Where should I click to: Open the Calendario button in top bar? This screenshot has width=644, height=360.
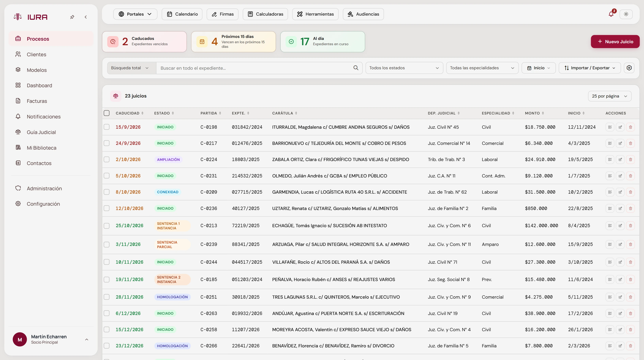pyautogui.click(x=182, y=14)
